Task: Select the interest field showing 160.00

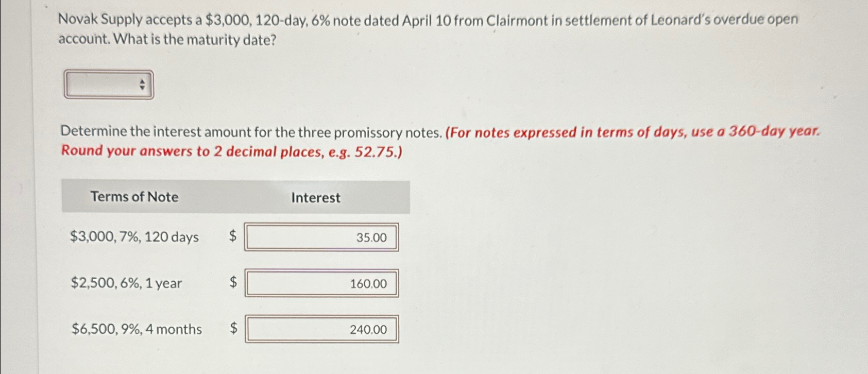Action: click(322, 283)
